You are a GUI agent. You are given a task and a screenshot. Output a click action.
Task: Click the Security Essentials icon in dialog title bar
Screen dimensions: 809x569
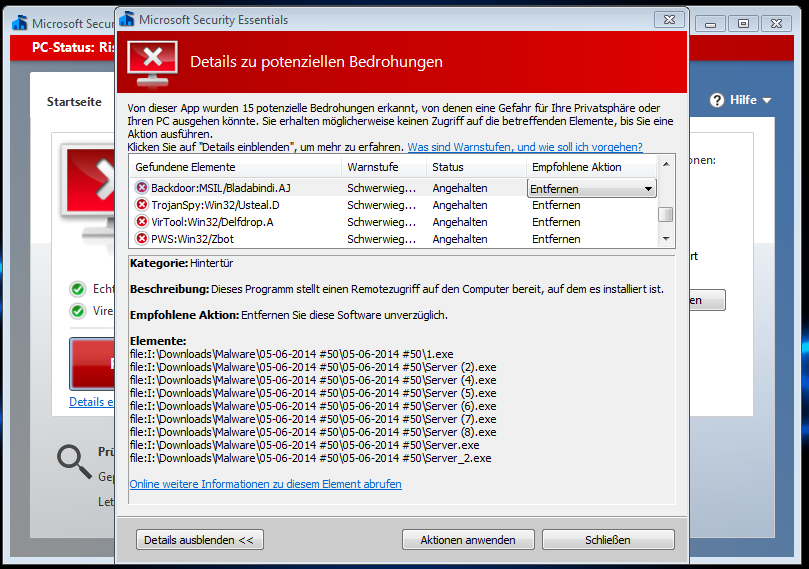coord(127,19)
